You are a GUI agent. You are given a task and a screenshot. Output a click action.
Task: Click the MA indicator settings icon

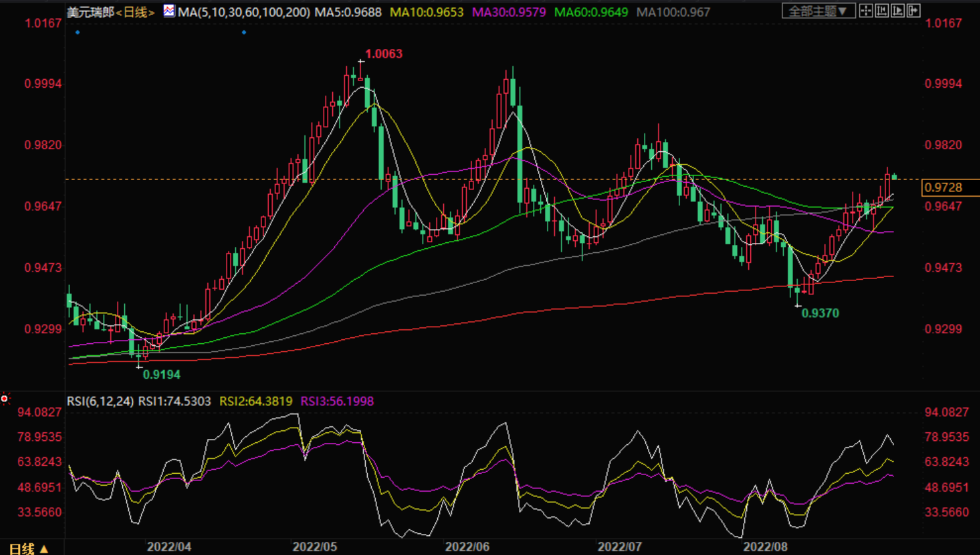pyautogui.click(x=169, y=11)
